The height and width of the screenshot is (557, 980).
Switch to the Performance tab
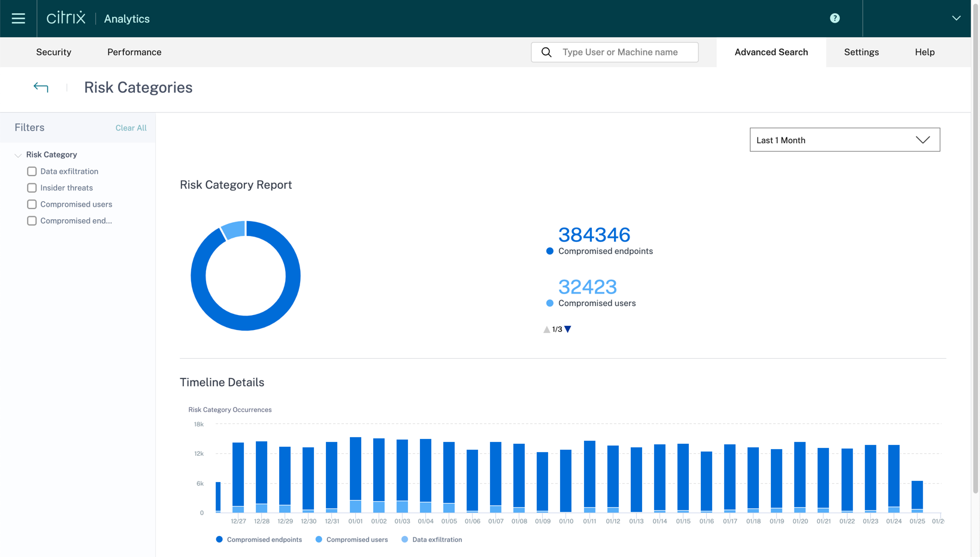134,52
